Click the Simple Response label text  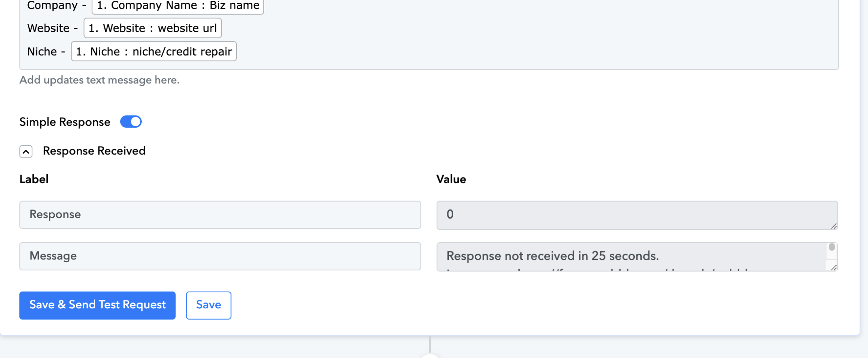[65, 122]
